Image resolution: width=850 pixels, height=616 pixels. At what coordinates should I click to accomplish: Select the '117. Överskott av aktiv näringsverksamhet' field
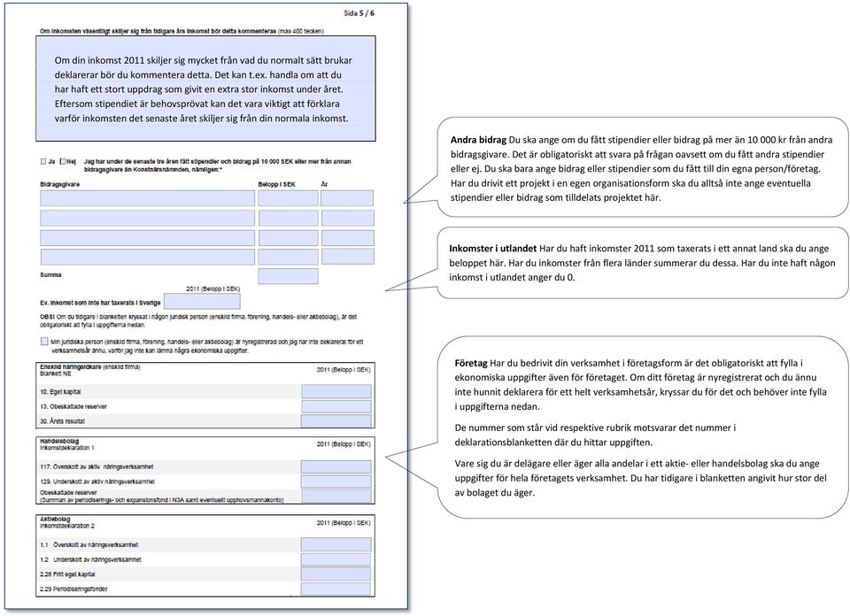pyautogui.click(x=336, y=466)
